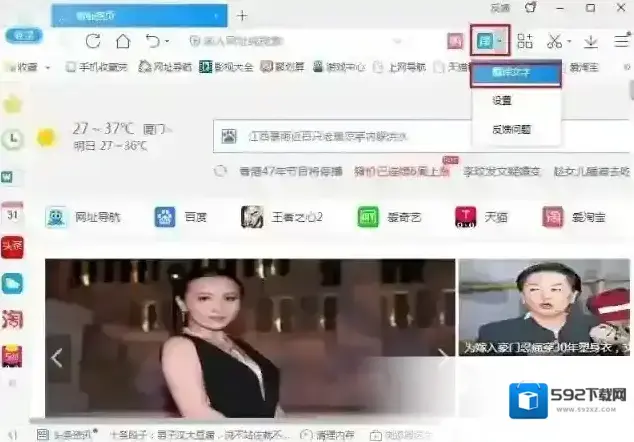Open the downloads arrow icon

[x=591, y=42]
